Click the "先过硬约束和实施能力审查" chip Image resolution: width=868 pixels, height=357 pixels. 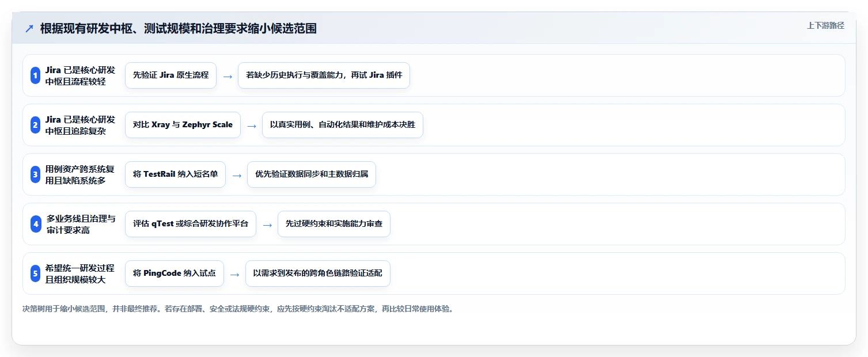click(x=333, y=224)
